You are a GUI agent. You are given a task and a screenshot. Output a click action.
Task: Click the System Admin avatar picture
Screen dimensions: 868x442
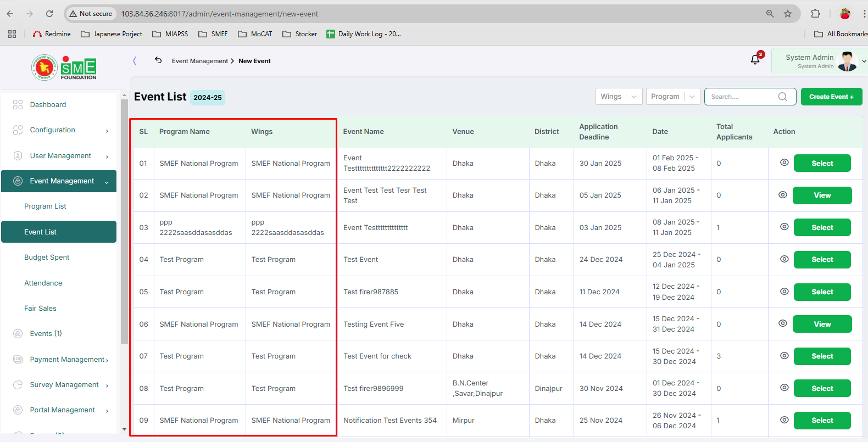point(847,61)
